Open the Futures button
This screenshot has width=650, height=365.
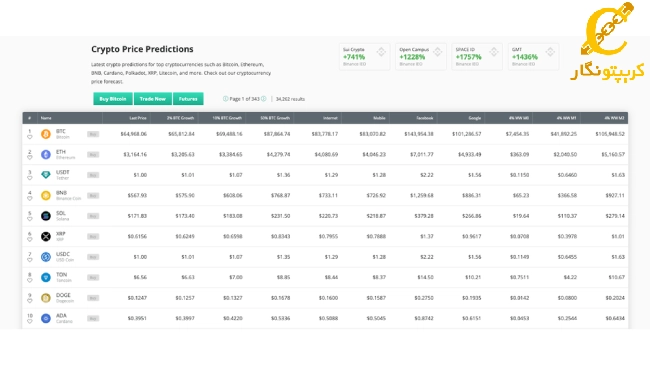click(188, 99)
